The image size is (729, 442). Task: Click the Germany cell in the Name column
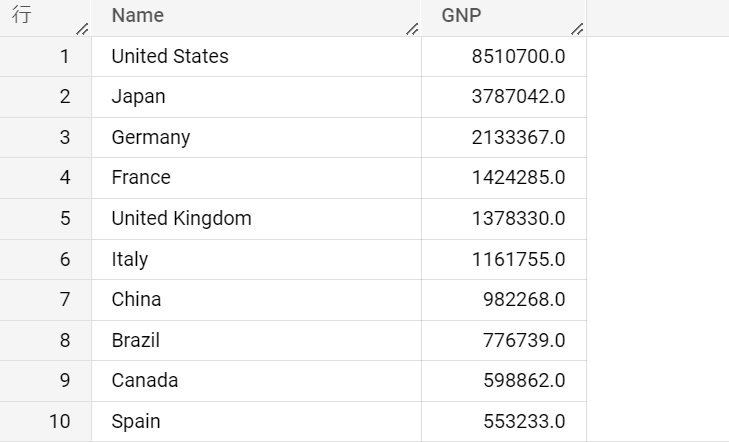click(256, 138)
